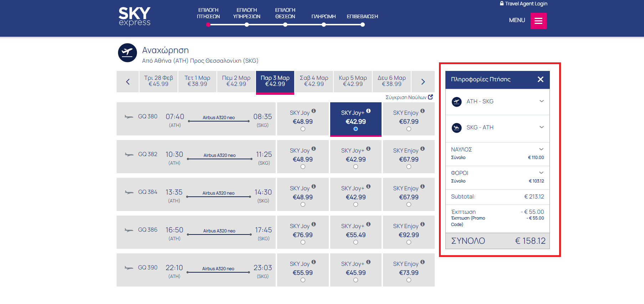Open info icon for SKY Joy on GQ 386
Viewport: 644px width, 304px height.
(314, 224)
